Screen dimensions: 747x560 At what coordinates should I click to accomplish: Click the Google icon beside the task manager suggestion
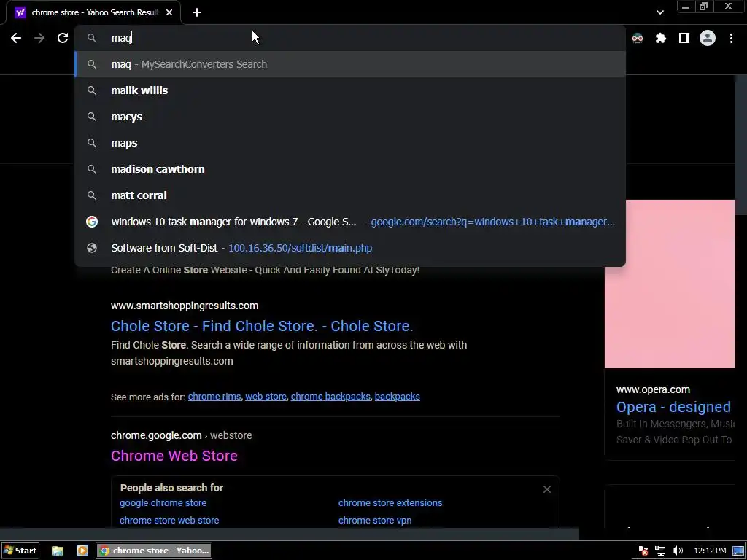pyautogui.click(x=92, y=222)
